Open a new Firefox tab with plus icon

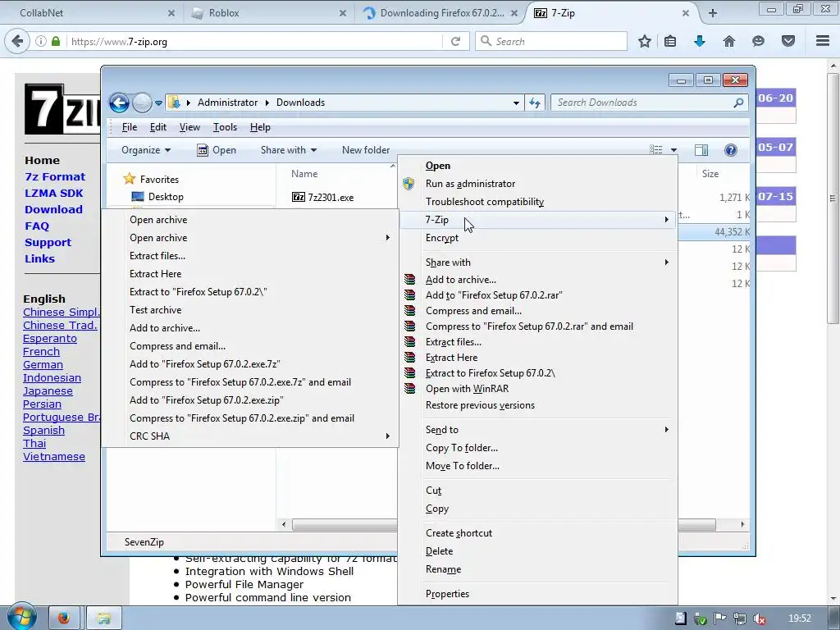713,13
